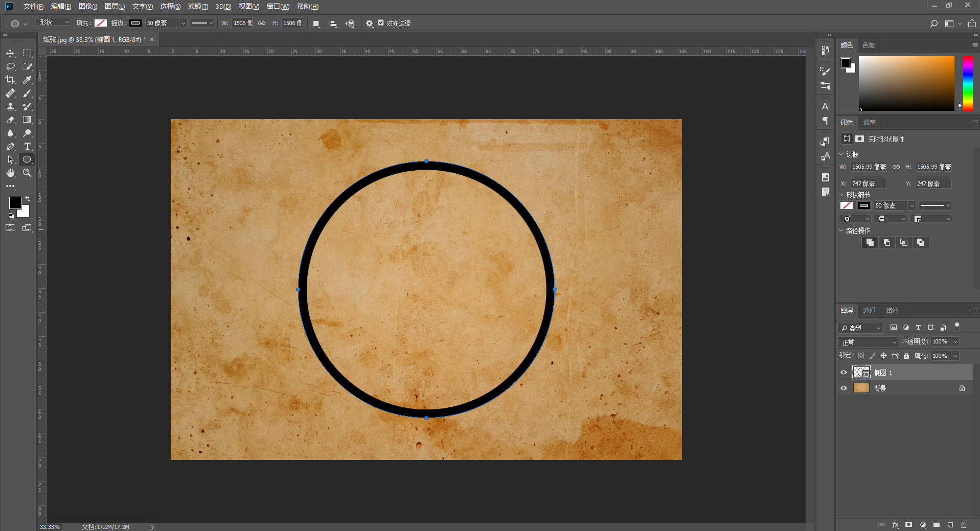Collapse the Path Operations section
Image resolution: width=980 pixels, height=531 pixels.
pos(841,230)
